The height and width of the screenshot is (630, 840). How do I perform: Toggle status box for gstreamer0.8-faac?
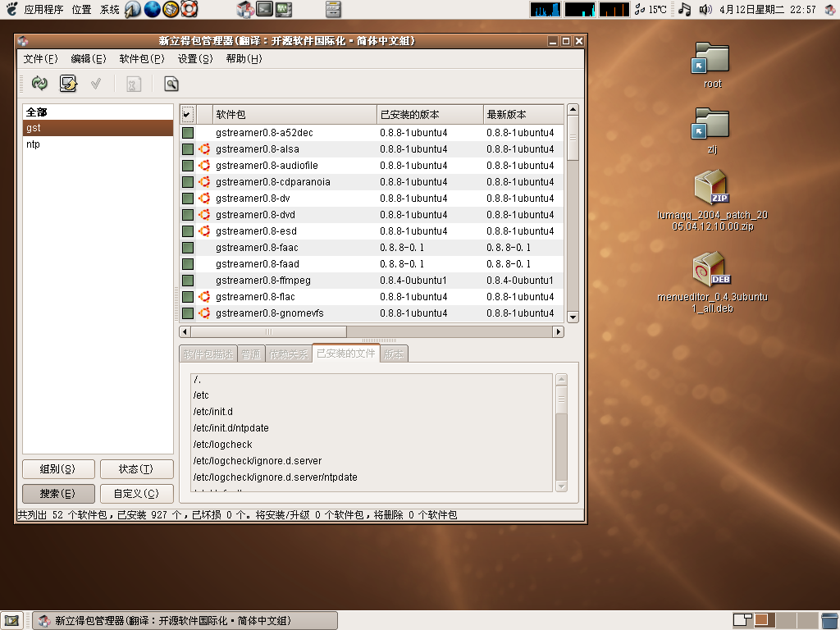(x=188, y=248)
